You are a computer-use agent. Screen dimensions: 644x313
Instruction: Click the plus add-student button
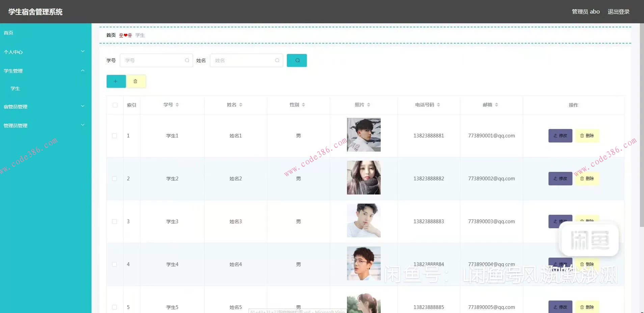click(116, 81)
